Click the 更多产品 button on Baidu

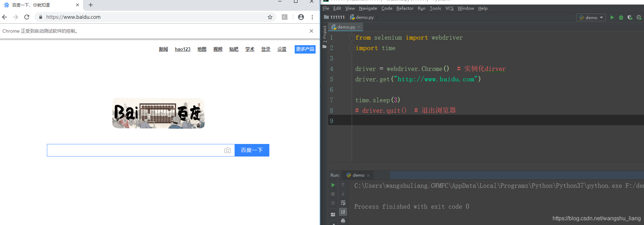305,49
